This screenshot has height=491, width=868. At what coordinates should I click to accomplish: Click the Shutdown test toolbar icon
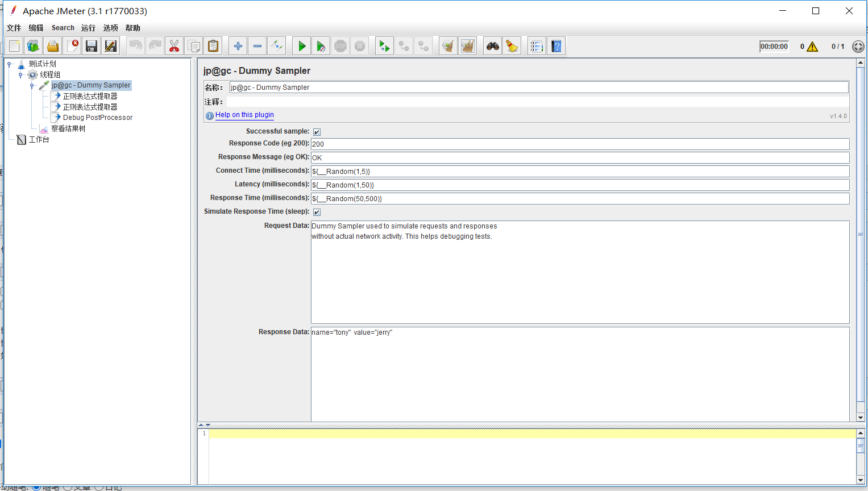360,46
